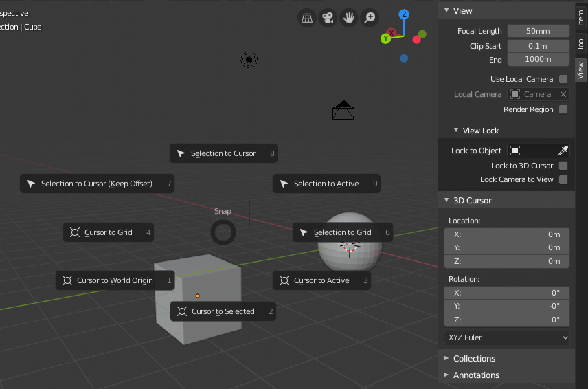Toggle the Render Region checkbox

[x=563, y=109]
